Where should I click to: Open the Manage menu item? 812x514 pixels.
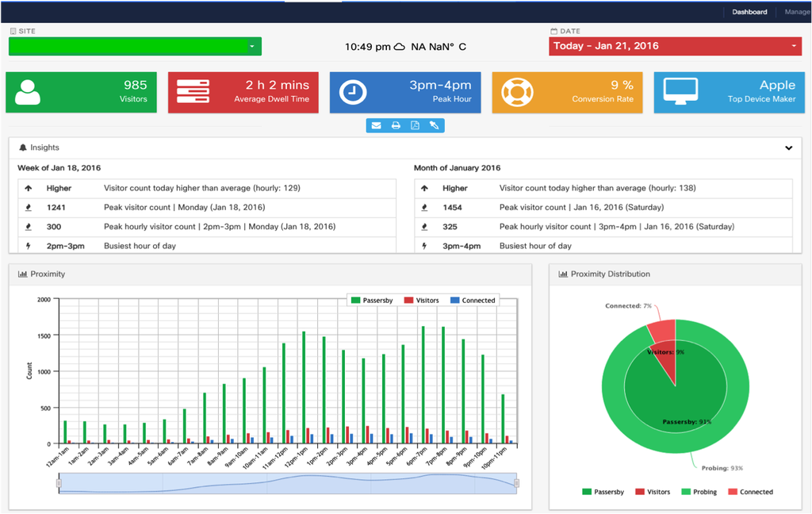(797, 12)
